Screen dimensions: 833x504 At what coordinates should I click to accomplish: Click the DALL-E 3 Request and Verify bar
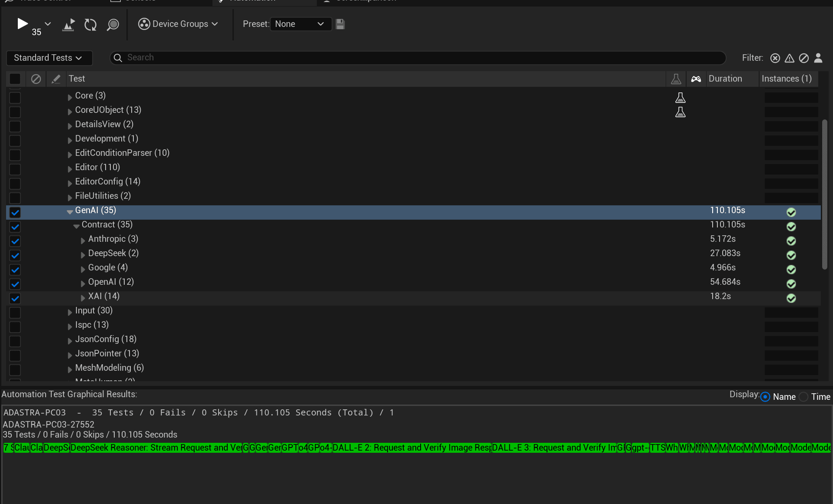point(554,448)
